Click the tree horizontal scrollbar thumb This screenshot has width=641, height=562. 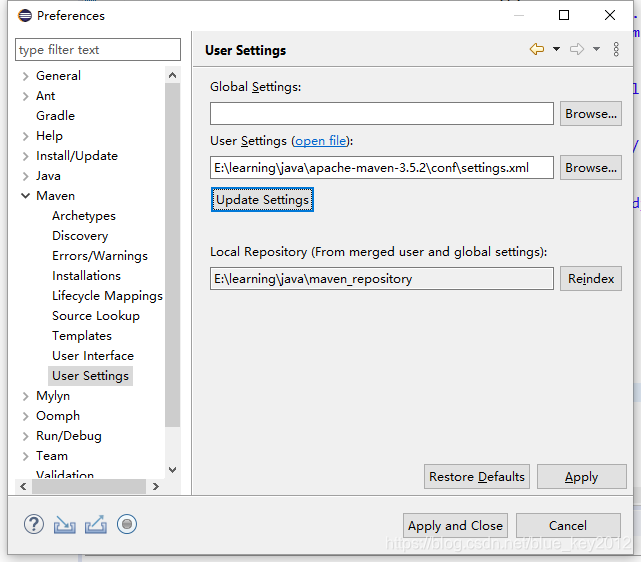point(89,486)
